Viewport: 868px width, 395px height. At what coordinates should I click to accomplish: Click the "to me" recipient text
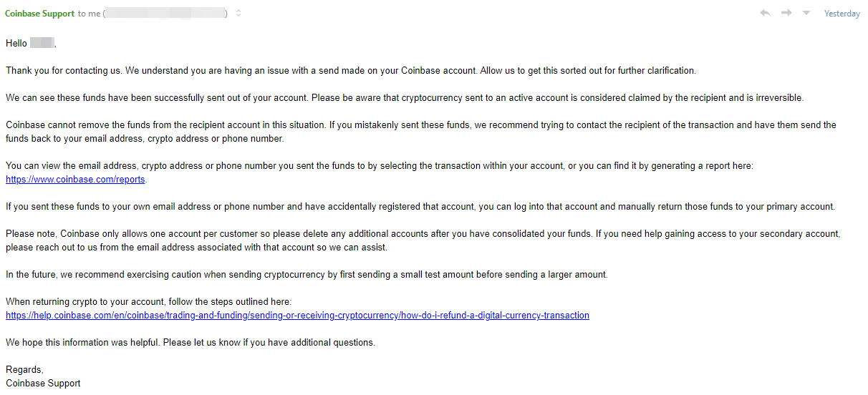point(90,14)
